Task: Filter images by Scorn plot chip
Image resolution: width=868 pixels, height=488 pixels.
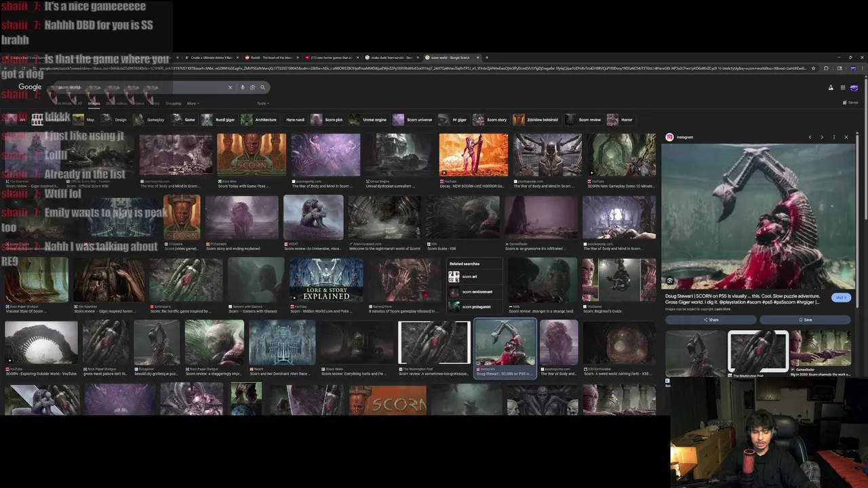Action: (x=328, y=120)
